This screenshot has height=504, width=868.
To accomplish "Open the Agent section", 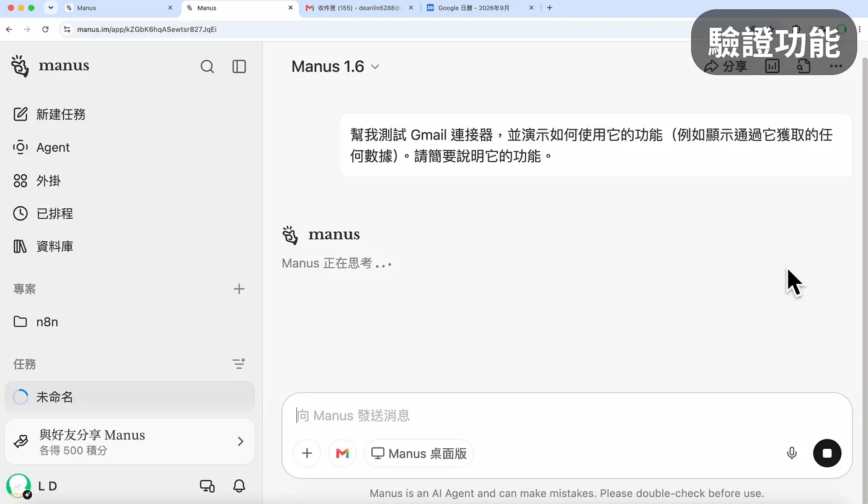I will 42,148.
